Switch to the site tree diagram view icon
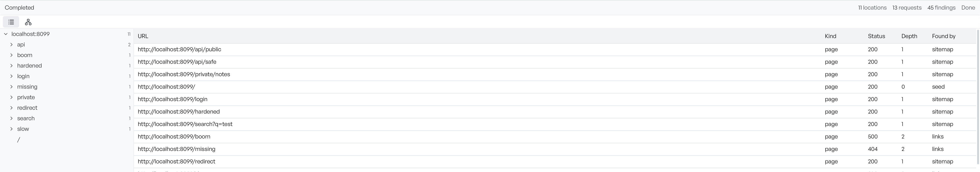This screenshot has width=980, height=172. point(28,22)
